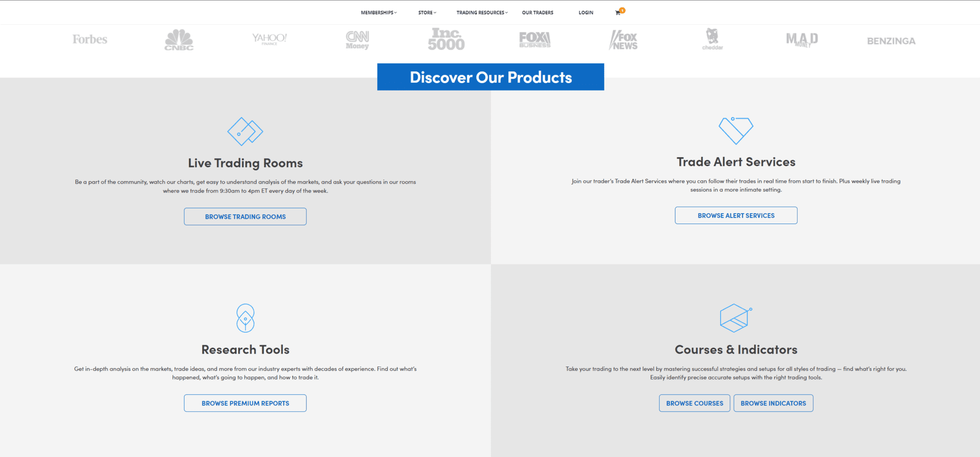The image size is (980, 457).
Task: Click Browse Alert Services button
Action: (736, 216)
